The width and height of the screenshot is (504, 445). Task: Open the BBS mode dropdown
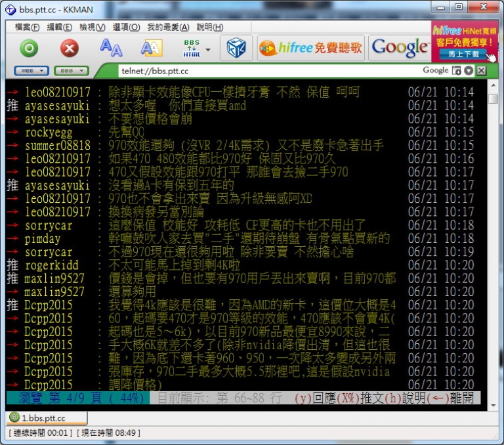pyautogui.click(x=72, y=71)
